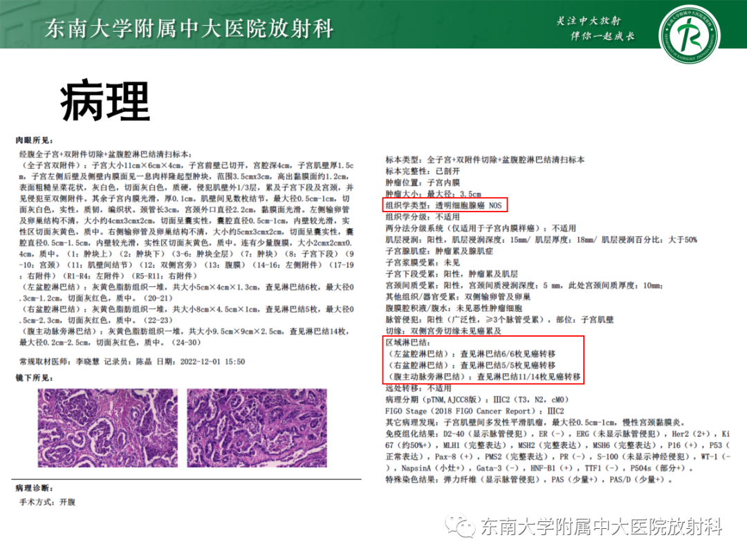Click the line starting (右盆腔淋巴结): 灰黄色脂肪组织

[x=186, y=309]
